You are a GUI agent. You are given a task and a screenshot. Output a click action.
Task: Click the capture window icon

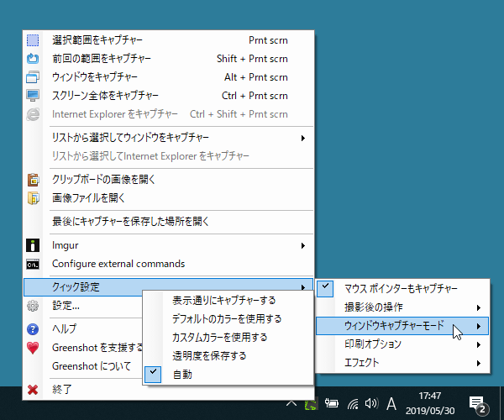(33, 77)
